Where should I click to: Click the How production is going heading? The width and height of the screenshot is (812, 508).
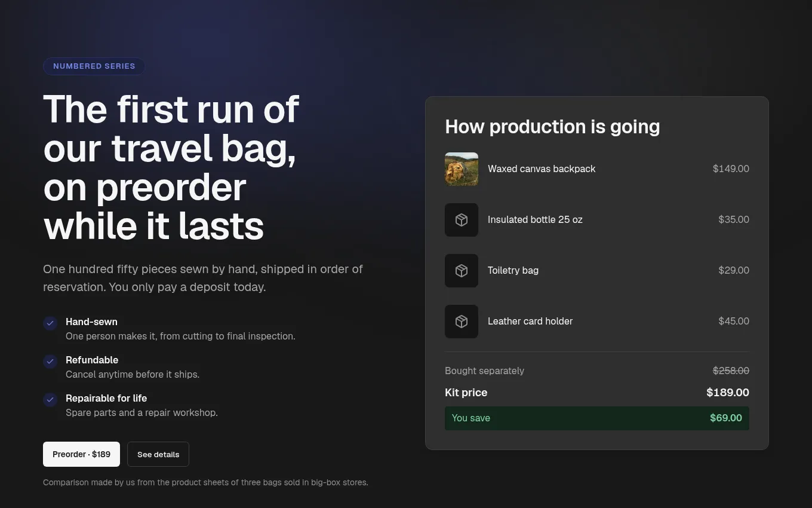[552, 127]
